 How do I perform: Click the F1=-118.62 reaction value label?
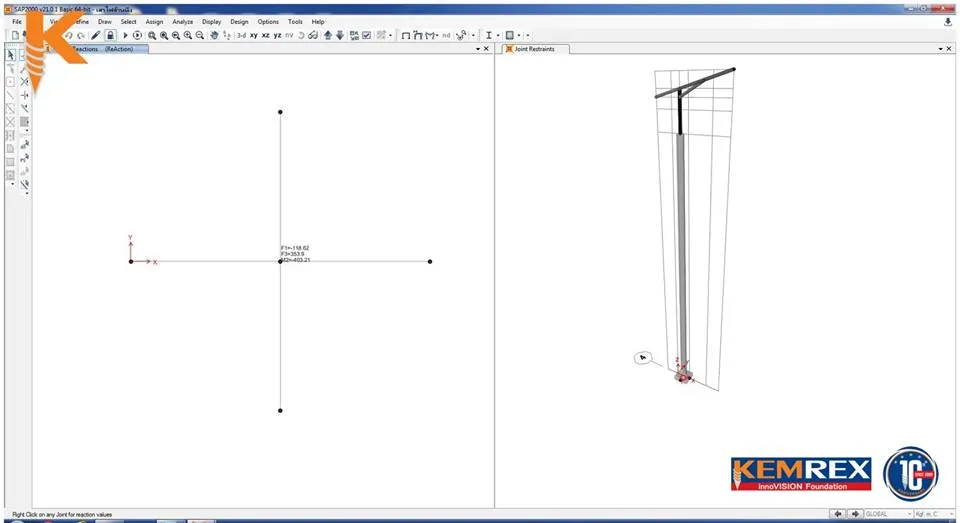pyautogui.click(x=295, y=248)
